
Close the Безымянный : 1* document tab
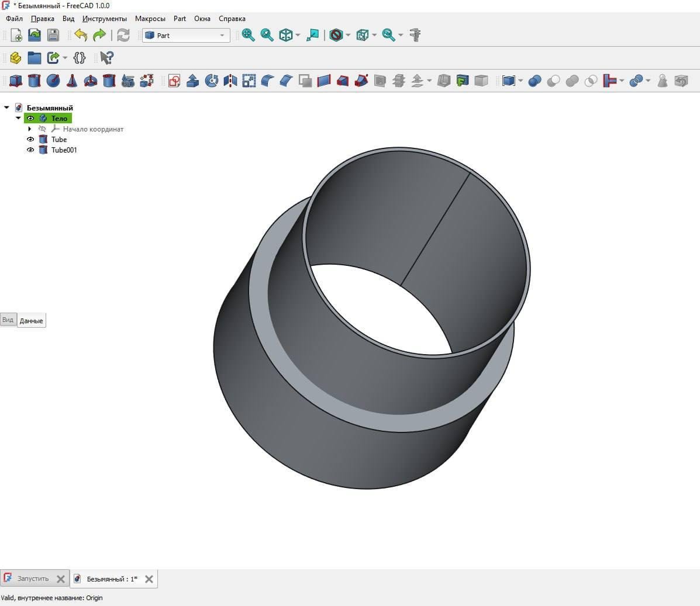149,579
